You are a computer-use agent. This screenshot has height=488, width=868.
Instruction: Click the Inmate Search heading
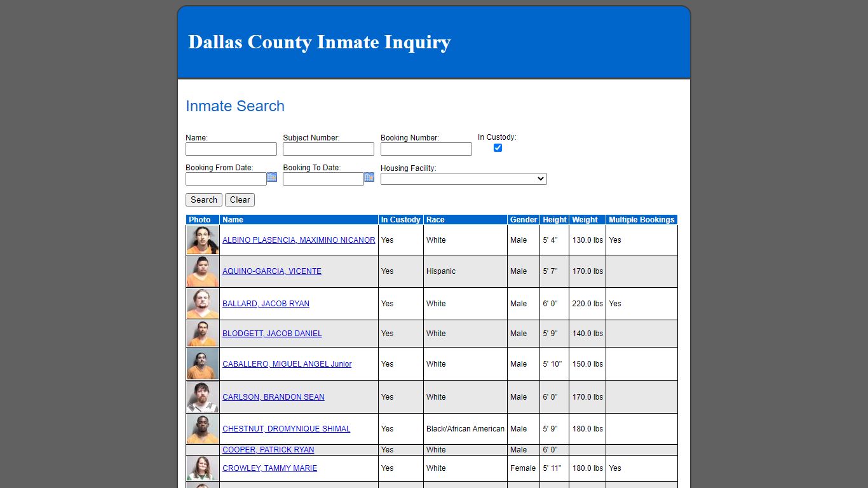pos(235,106)
